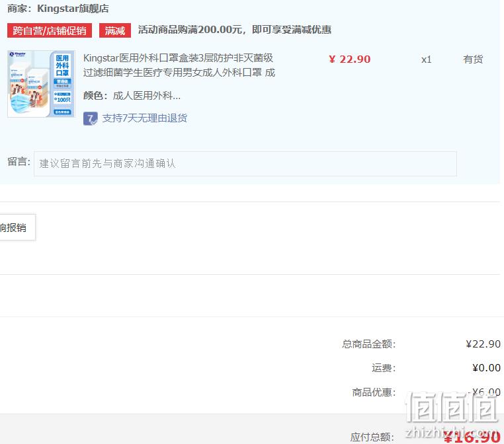
Task: Select the 报销 button
Action: [x=17, y=227]
